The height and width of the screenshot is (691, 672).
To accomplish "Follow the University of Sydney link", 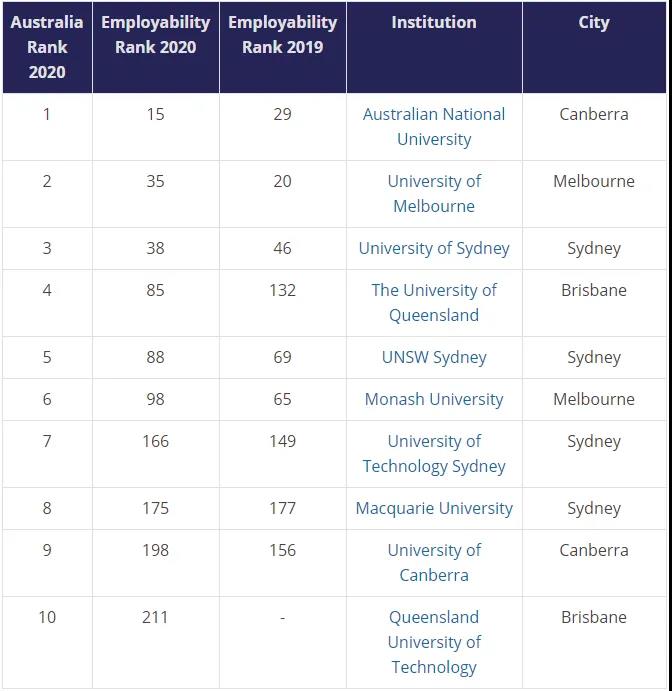I will tap(434, 248).
